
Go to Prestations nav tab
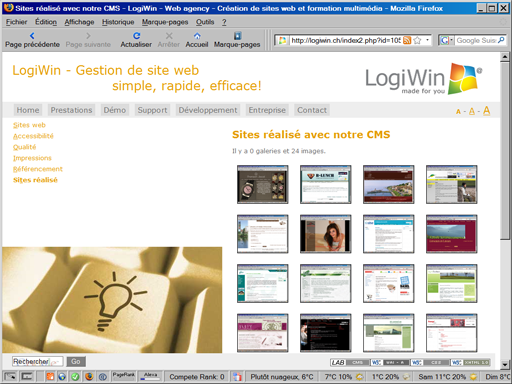pyautogui.click(x=71, y=110)
